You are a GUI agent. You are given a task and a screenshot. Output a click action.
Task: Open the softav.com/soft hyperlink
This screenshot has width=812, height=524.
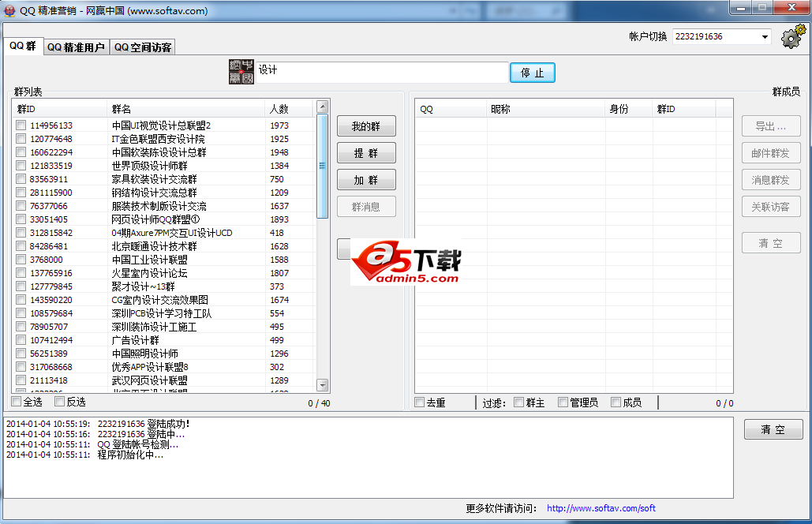pyautogui.click(x=601, y=508)
